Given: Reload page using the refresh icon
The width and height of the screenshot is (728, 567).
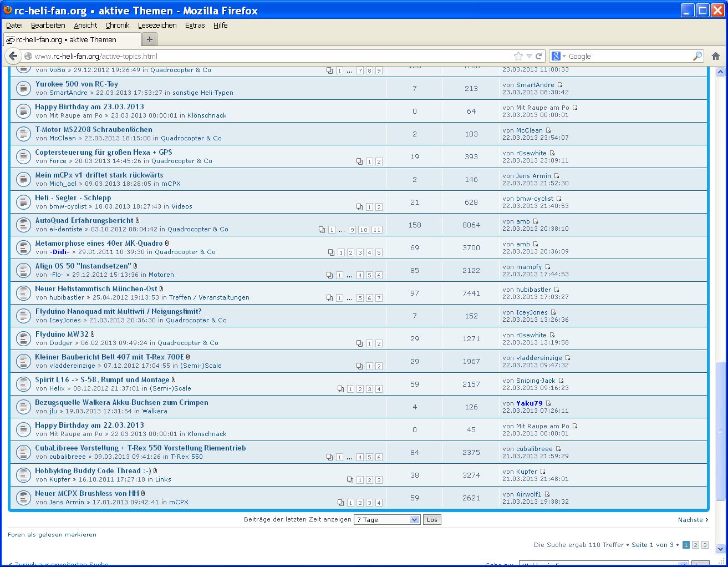Looking at the screenshot, I should coord(538,56).
